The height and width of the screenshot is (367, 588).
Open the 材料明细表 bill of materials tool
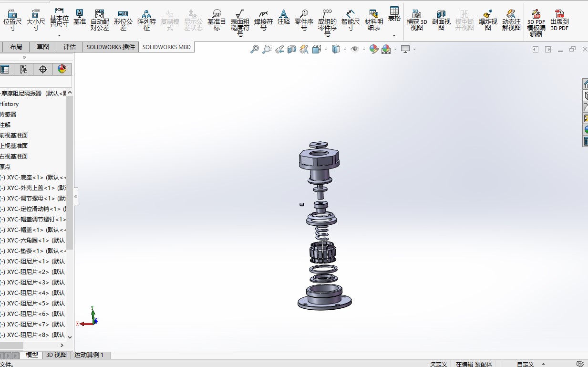click(374, 20)
